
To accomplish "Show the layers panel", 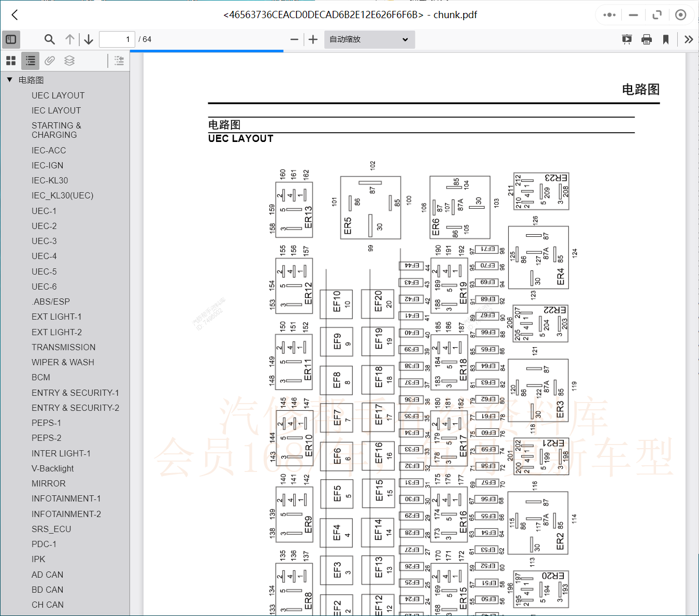I will pyautogui.click(x=69, y=61).
